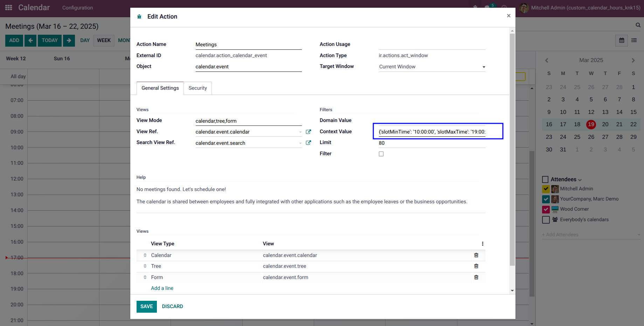
Task: Uncheck Mitchell Admin attendee checkbox
Action: [546, 189]
